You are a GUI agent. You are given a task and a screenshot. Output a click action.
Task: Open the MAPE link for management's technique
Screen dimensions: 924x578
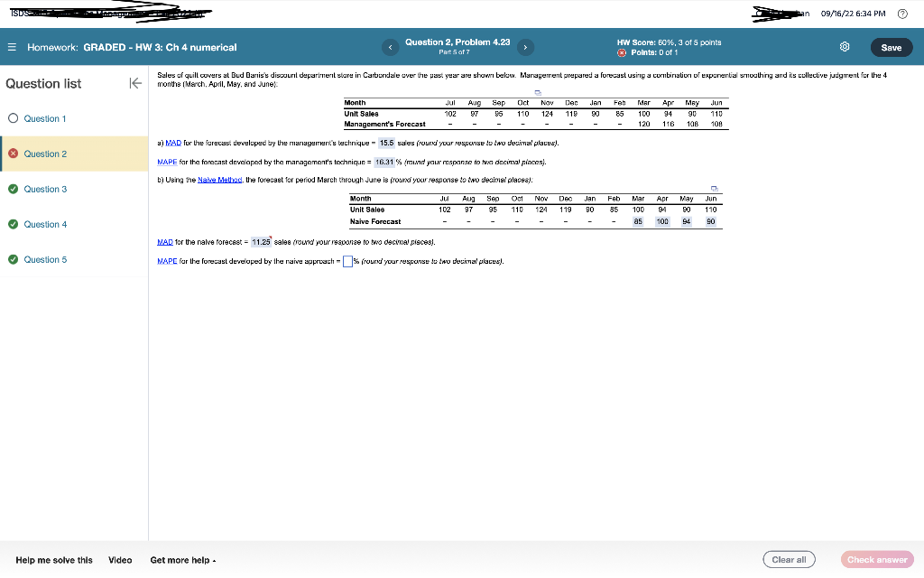click(x=167, y=162)
